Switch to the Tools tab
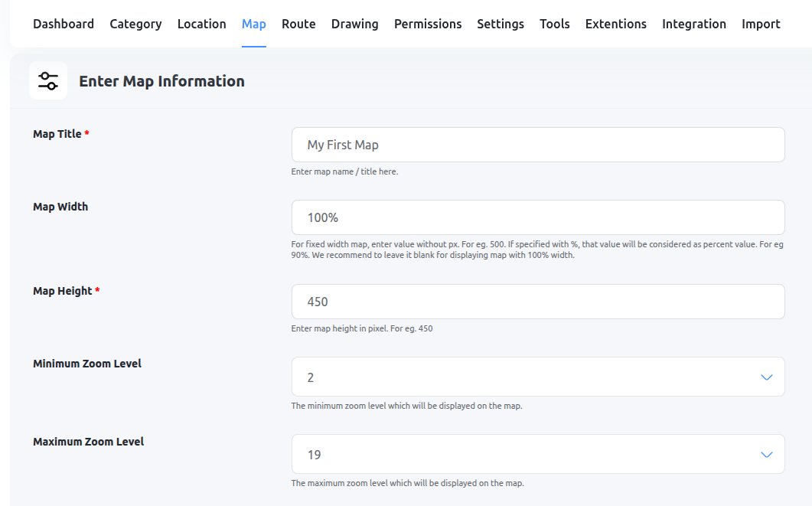 tap(554, 24)
